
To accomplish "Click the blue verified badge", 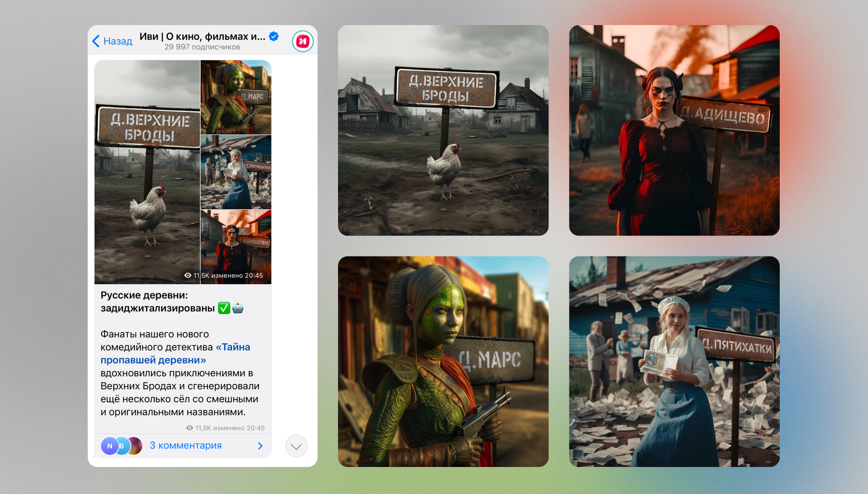I will tap(274, 36).
